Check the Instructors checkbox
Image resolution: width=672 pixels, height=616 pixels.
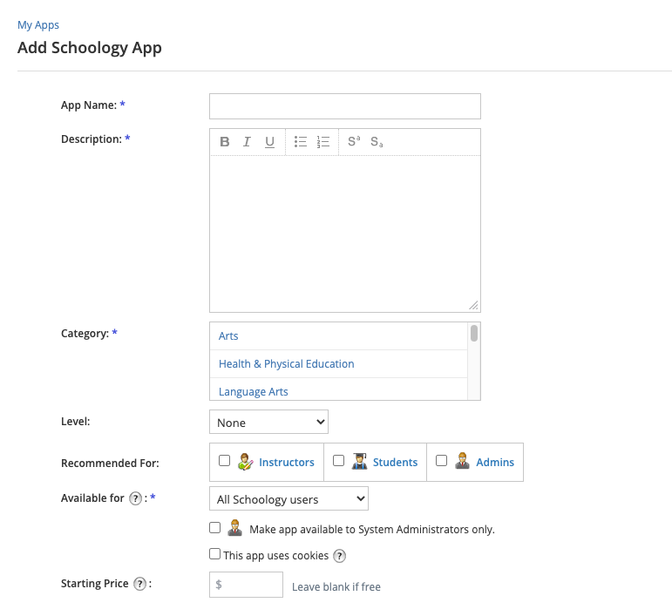coord(224,461)
